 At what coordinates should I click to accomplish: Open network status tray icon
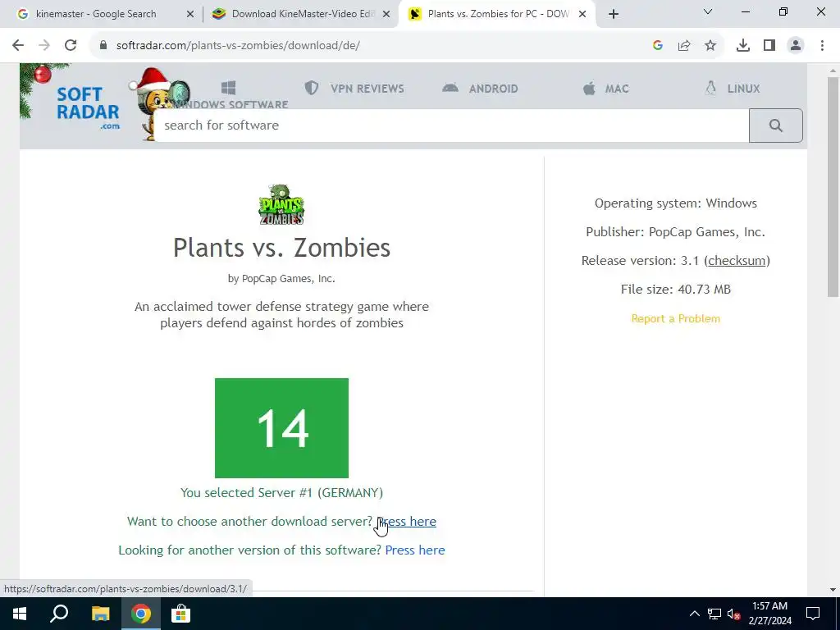(714, 614)
